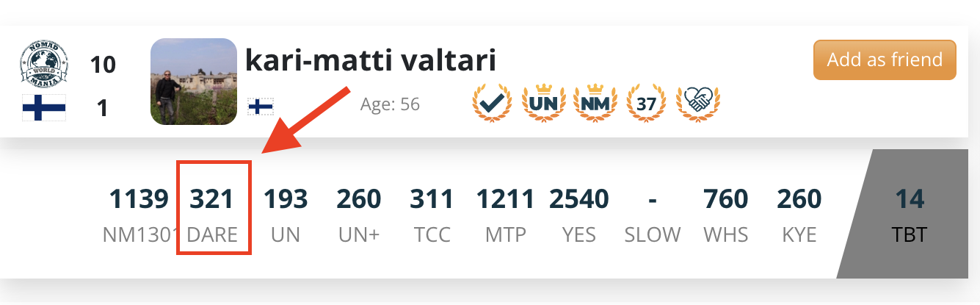
Task: Click the kari-matti valtari profile name
Action: point(371,60)
